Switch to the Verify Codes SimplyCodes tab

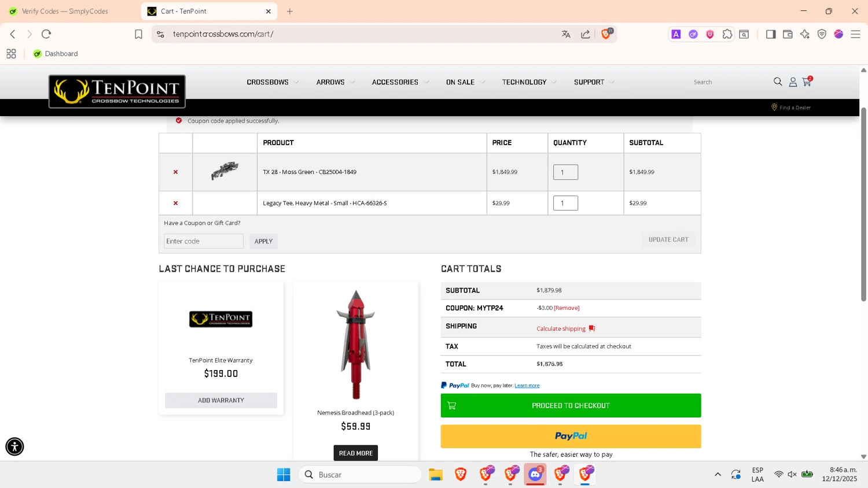point(65,11)
